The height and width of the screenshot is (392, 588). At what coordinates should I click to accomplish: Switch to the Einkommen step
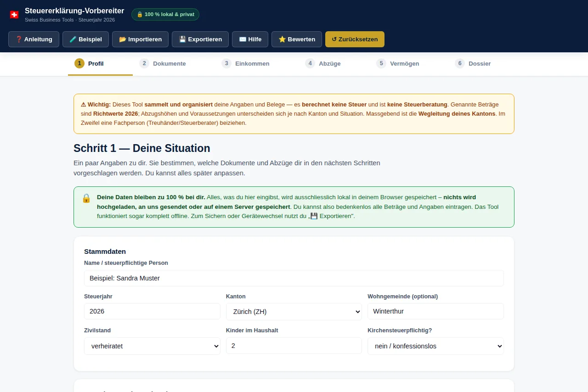click(245, 63)
